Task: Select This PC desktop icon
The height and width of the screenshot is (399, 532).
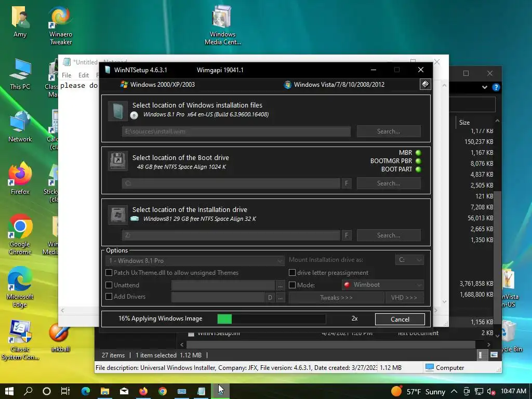Action: point(20,74)
